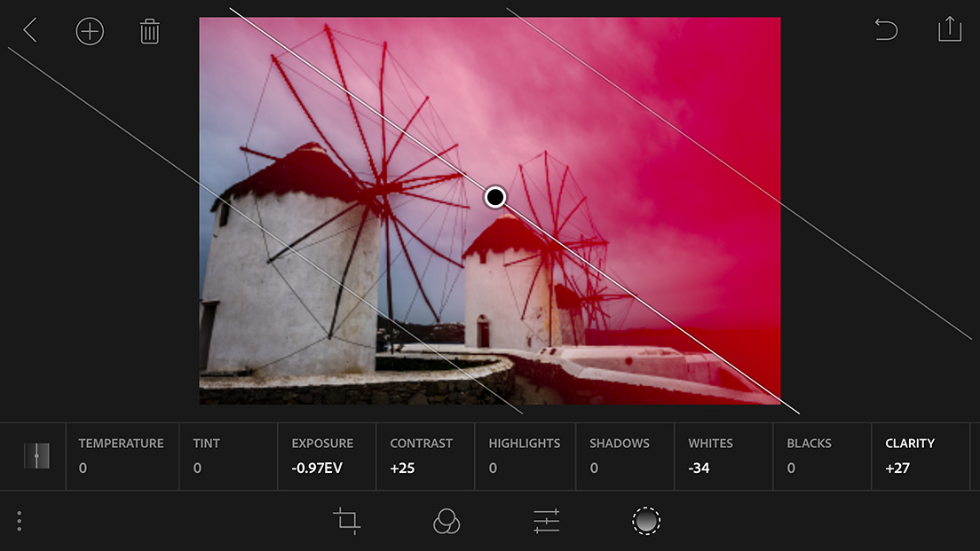
Task: Tap the back arrow icon
Action: click(x=30, y=31)
